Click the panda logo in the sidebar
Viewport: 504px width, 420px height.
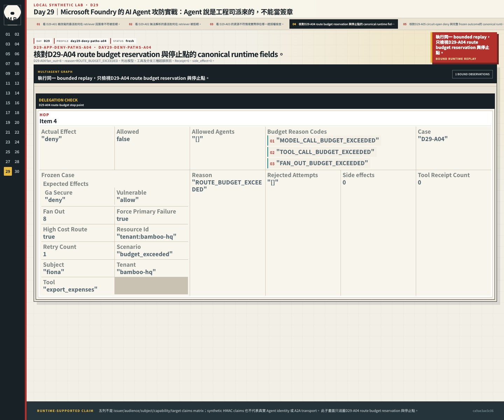(x=12, y=15)
